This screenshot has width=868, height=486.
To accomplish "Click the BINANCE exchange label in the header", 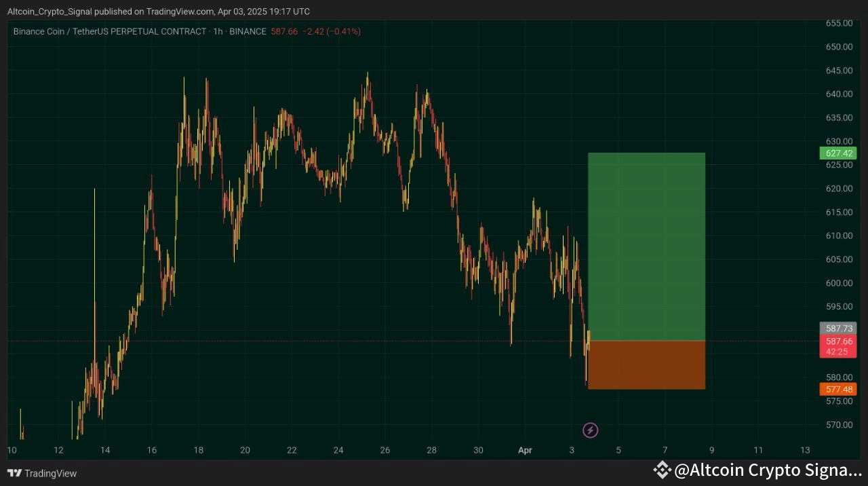I will pos(248,32).
